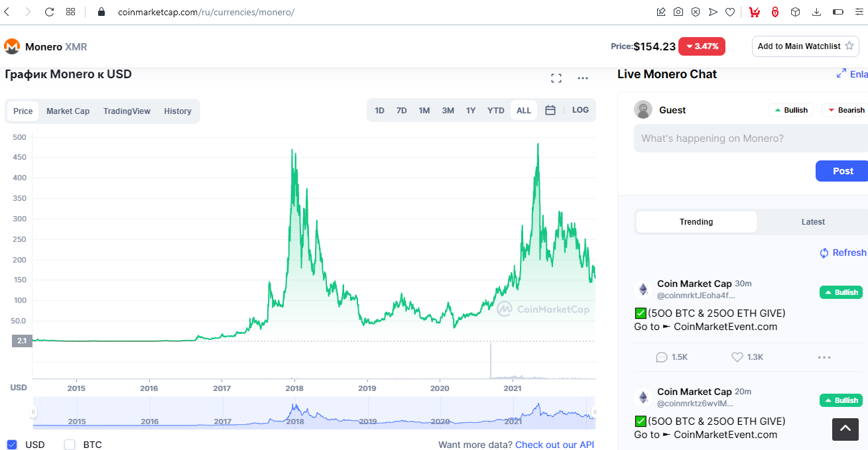Follow the Check out our API link
The width and height of the screenshot is (868, 450).
[554, 445]
